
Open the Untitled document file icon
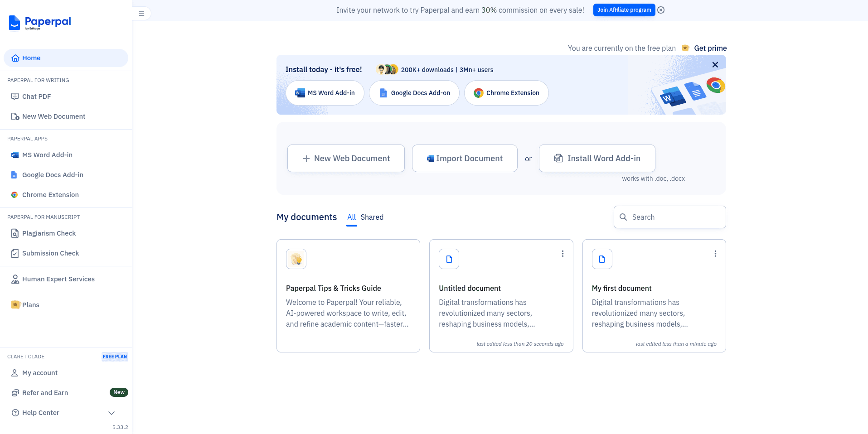[449, 259]
